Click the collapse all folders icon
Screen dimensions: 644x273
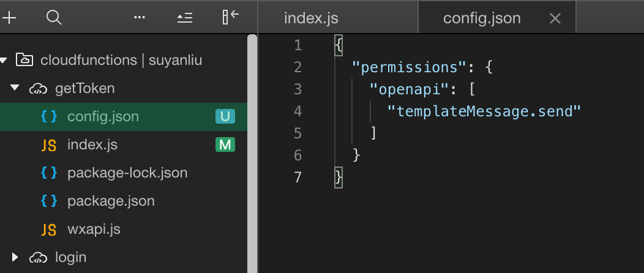(185, 18)
